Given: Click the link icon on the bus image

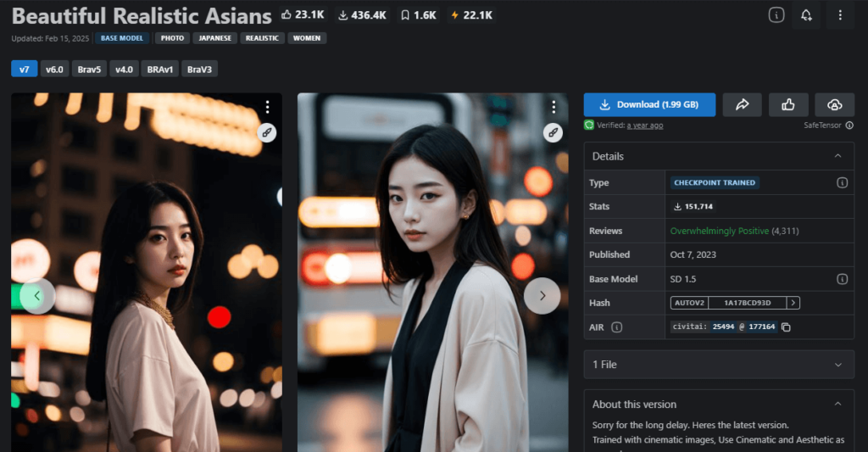Looking at the screenshot, I should pos(554,132).
